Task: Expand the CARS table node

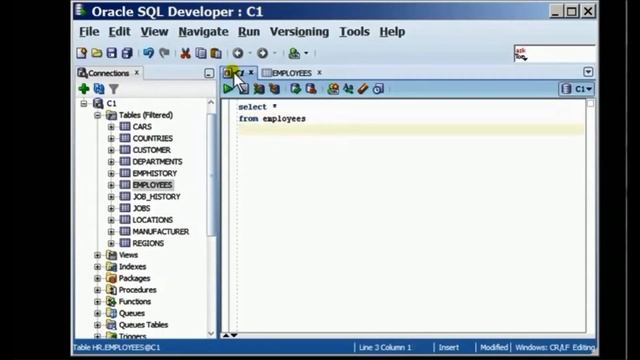Action: [x=111, y=127]
